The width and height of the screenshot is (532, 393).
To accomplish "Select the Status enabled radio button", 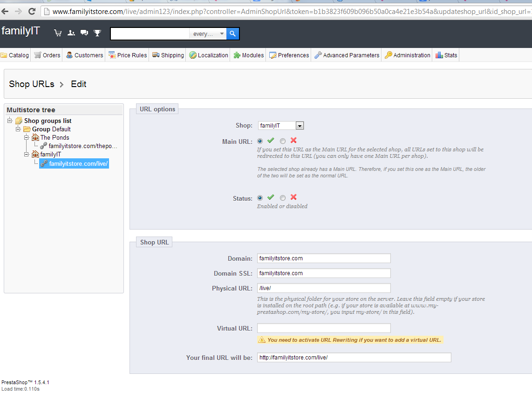I will [260, 198].
